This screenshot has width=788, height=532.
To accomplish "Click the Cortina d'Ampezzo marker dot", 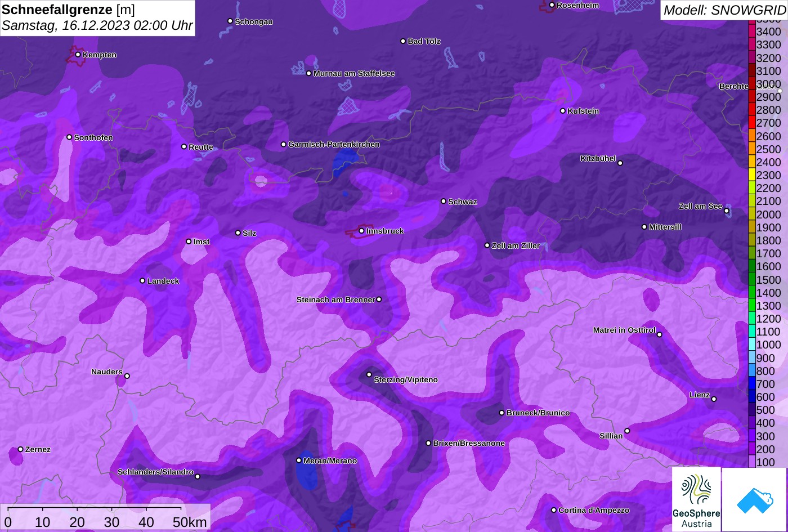I will 554,510.
